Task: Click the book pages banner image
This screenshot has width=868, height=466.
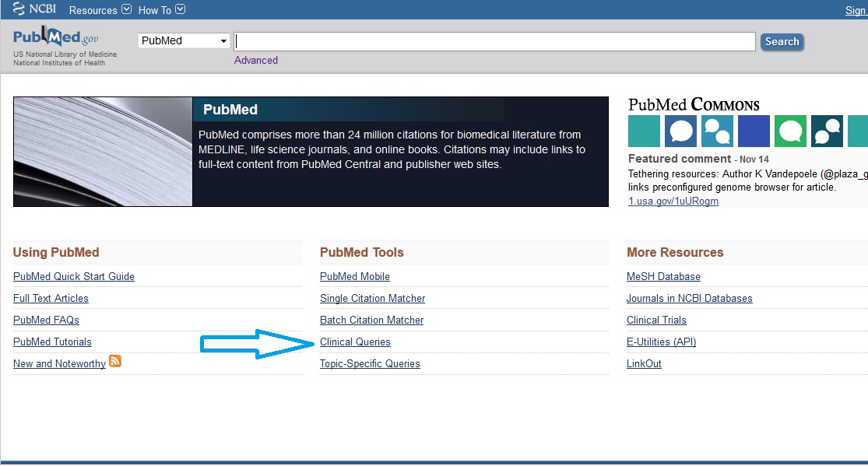Action: (x=103, y=152)
